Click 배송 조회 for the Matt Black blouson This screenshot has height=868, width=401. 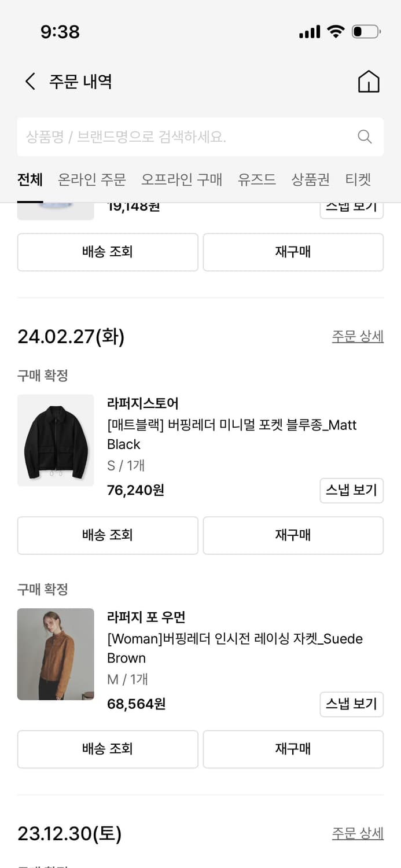[x=107, y=535]
